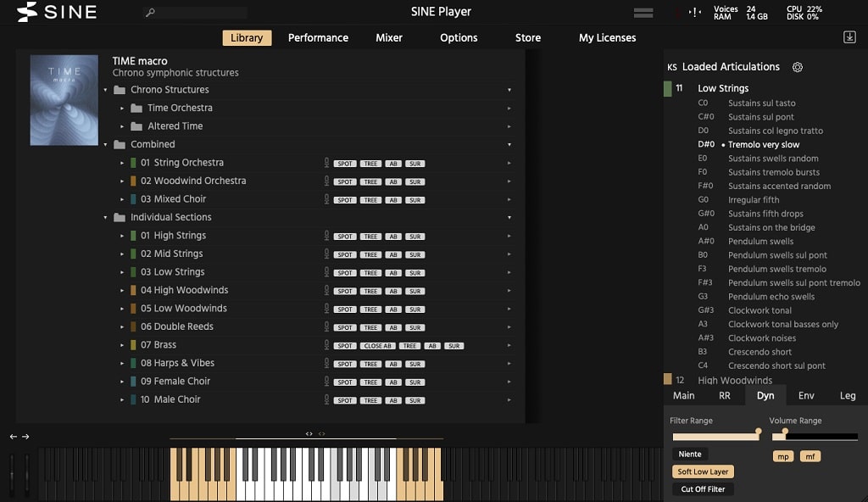The height and width of the screenshot is (502, 868).
Task: Click microphone icon for 04 High Woodwinds
Action: (x=326, y=290)
